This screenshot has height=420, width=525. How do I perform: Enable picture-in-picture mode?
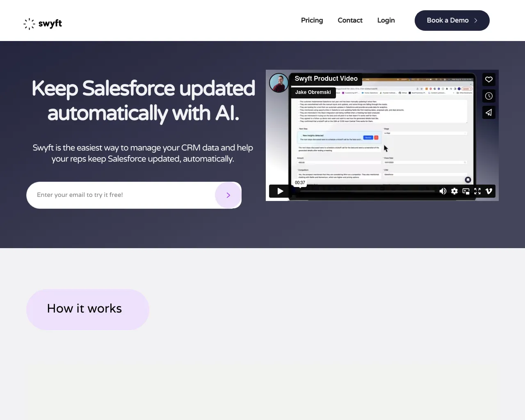466,191
